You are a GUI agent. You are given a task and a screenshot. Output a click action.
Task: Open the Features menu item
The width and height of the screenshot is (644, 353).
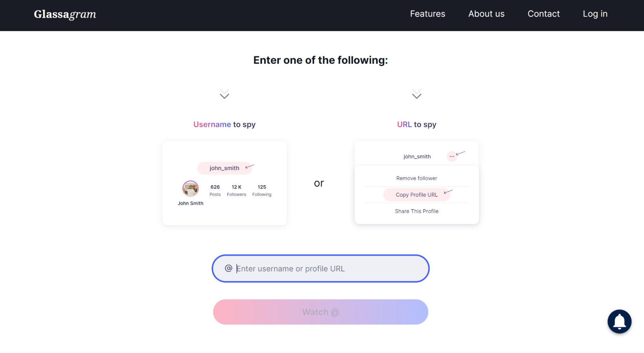click(x=427, y=14)
